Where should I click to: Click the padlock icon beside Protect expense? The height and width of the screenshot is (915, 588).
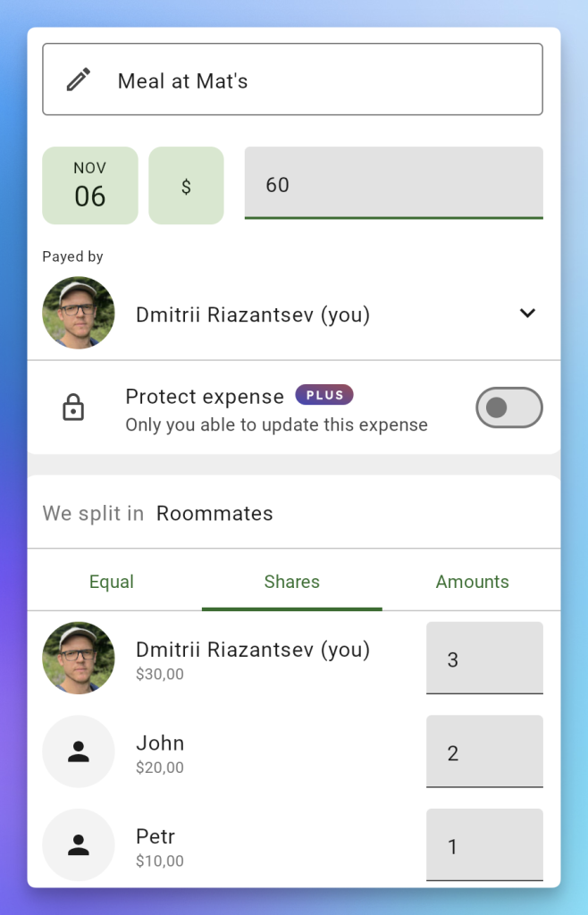pyautogui.click(x=73, y=407)
